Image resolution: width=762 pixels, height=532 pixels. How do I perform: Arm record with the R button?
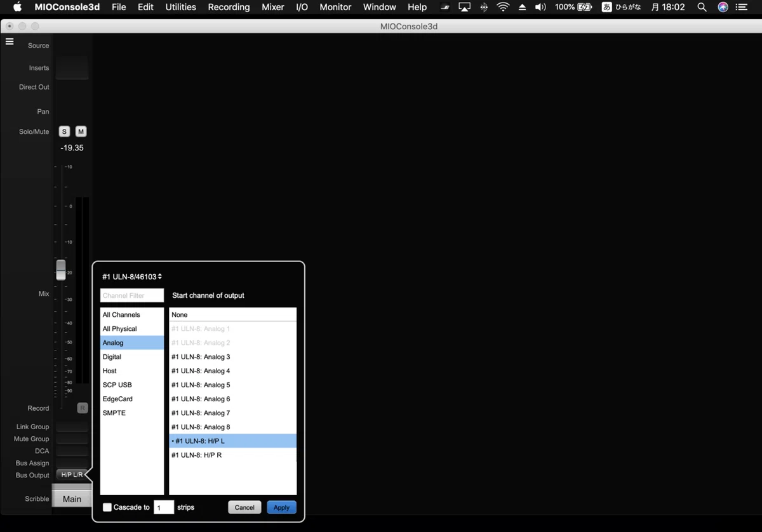click(83, 408)
